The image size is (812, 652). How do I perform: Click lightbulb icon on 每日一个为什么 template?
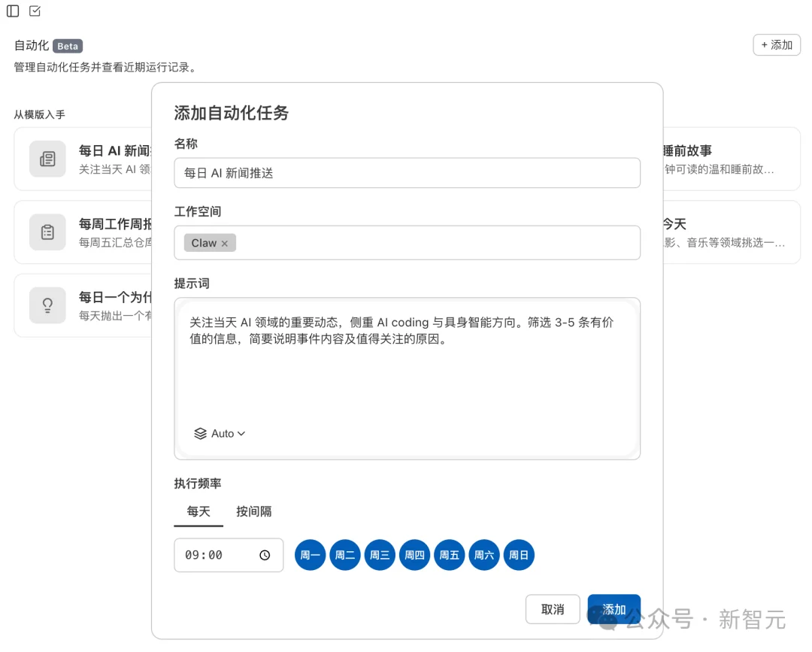click(x=47, y=305)
